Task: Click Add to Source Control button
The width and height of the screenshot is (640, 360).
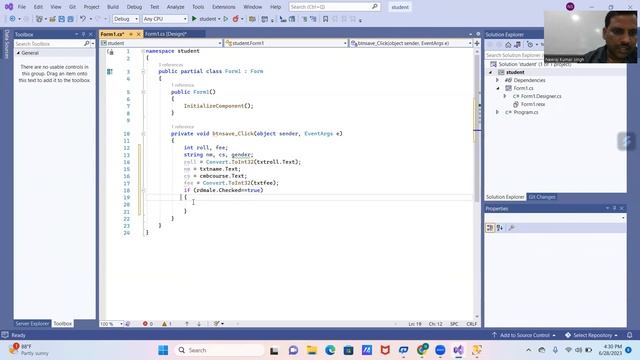Action: (524, 335)
